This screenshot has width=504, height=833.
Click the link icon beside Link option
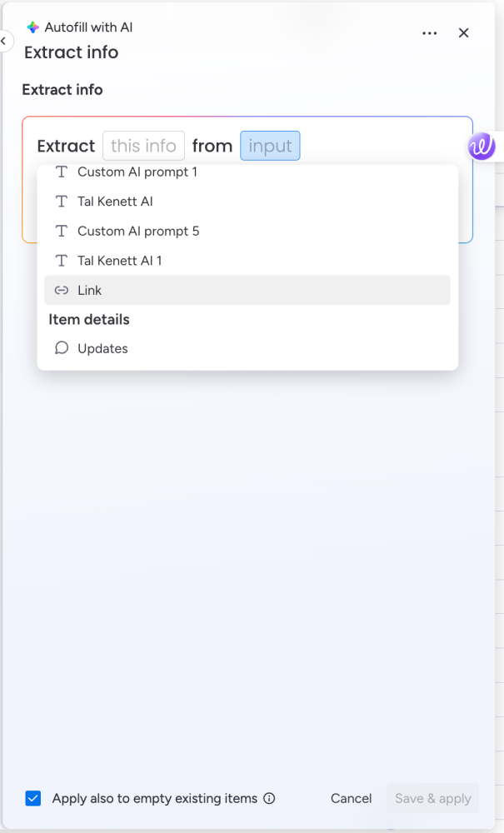(61, 291)
